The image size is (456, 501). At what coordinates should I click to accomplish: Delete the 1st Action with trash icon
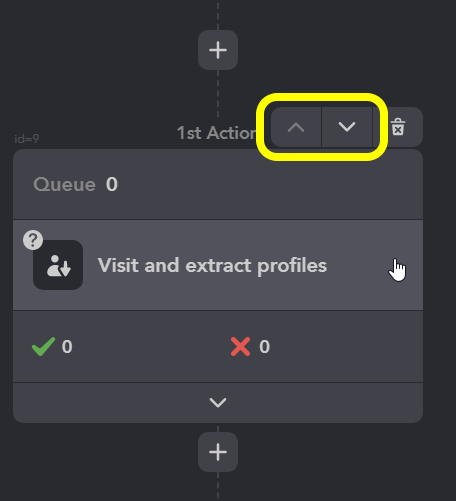click(398, 127)
